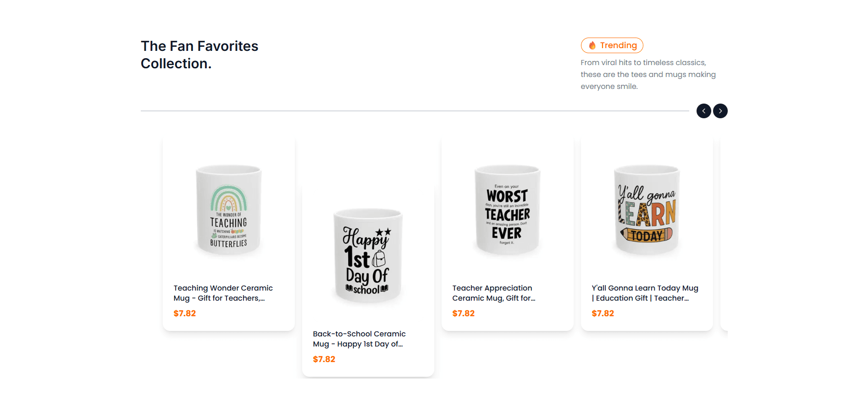Screen dimensions: 868x407
Task: Click the 'From viral hits' description text
Action: tap(647, 74)
